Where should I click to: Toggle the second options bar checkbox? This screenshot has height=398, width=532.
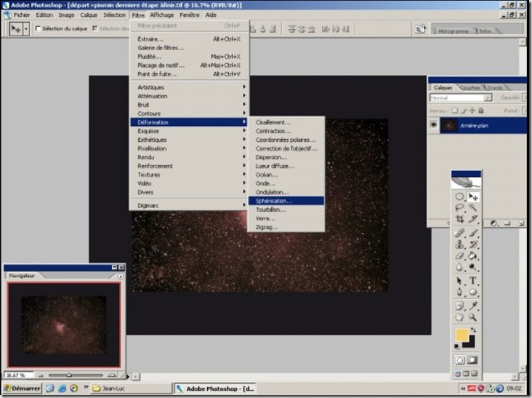[94, 28]
